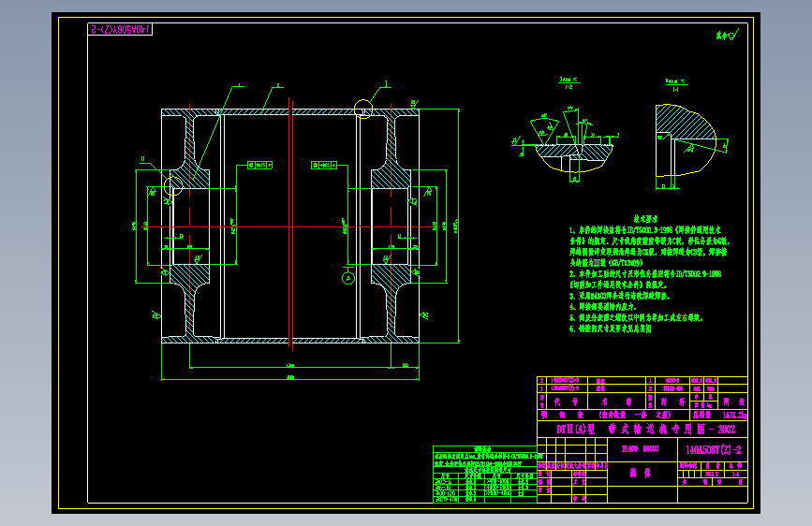This screenshot has height=526, width=812.
Task: Click the green tolerance table at bottom
Action: [485, 474]
